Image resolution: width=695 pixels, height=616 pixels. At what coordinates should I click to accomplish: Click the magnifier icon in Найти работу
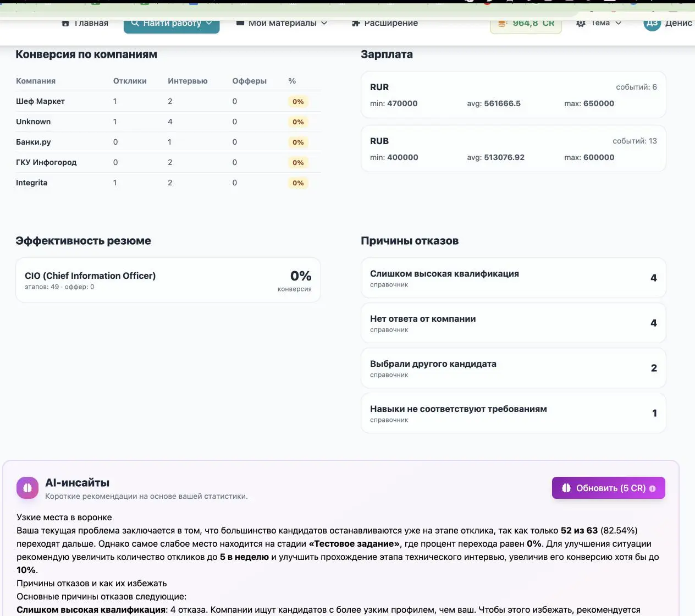pos(135,23)
